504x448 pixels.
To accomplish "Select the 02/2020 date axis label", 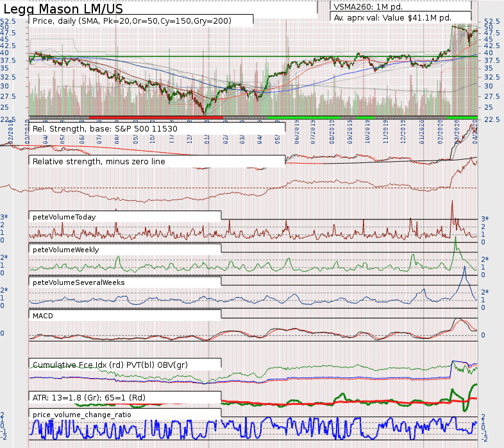I will coord(440,132).
